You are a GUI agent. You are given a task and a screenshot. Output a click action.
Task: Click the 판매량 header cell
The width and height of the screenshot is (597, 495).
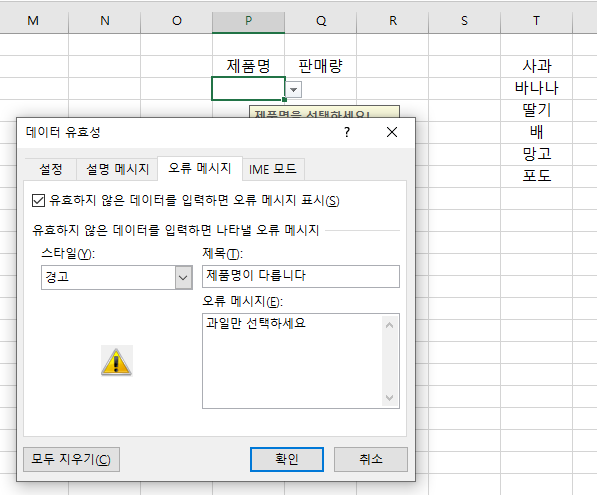click(x=321, y=66)
